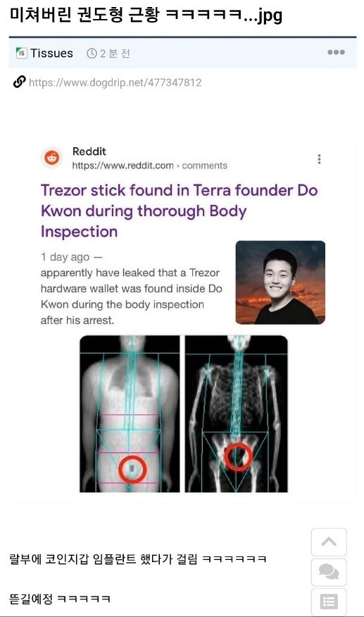Jump to top with the up arrow
364x617 pixels.
coord(329,542)
